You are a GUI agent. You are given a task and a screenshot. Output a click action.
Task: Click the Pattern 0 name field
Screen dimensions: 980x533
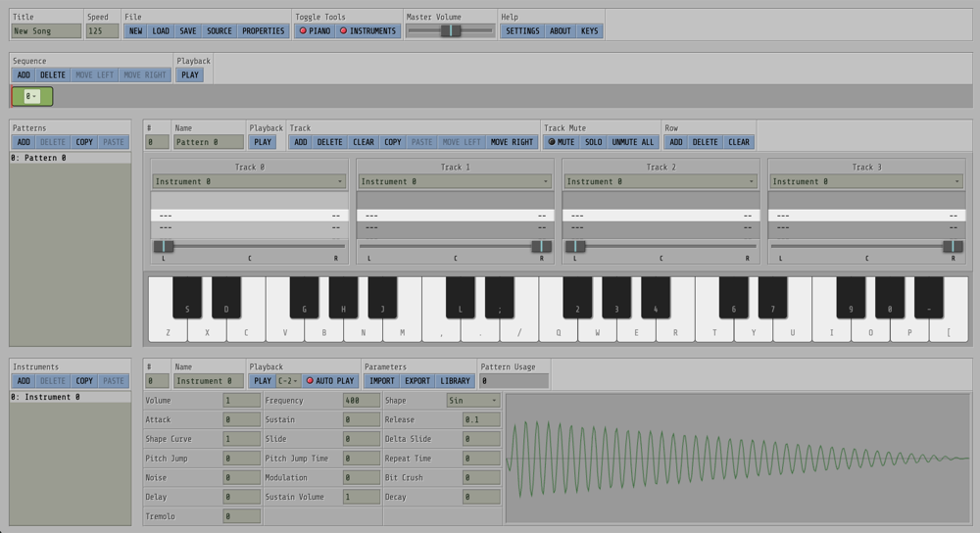point(208,142)
